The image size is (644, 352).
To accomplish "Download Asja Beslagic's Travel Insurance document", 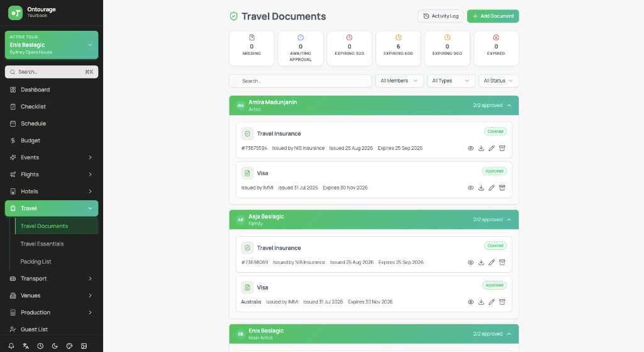I will (x=481, y=263).
